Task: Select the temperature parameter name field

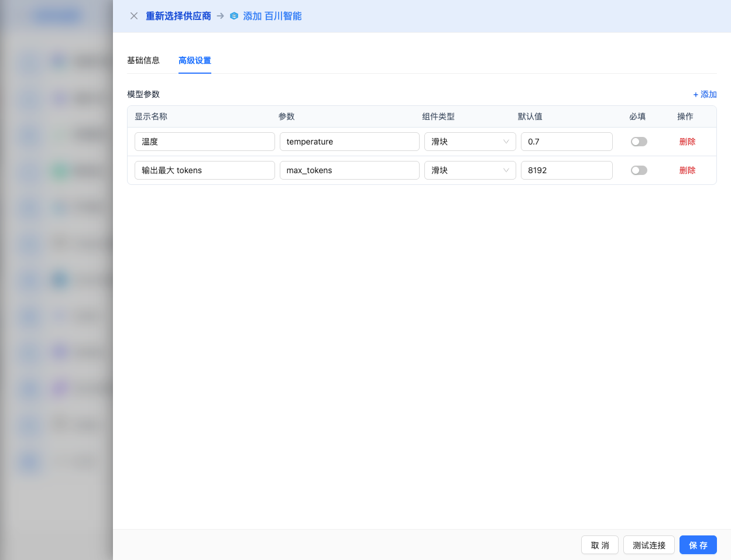Action: point(349,142)
